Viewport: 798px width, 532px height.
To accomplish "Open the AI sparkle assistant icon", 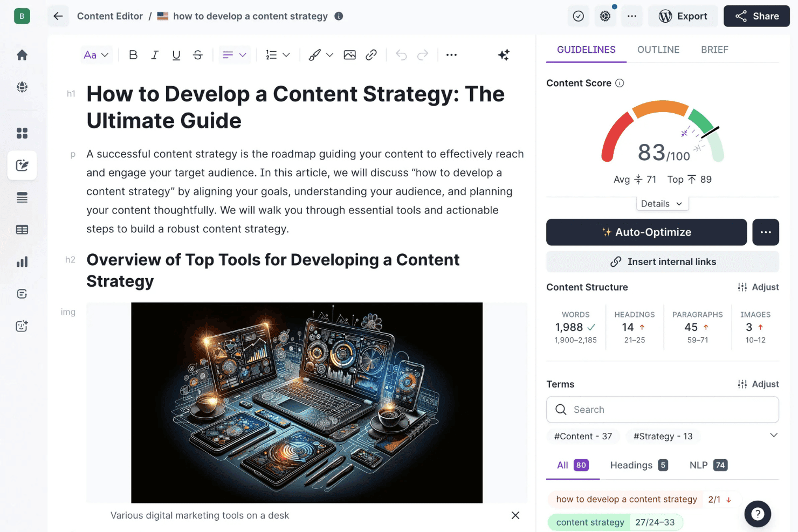I will coord(504,55).
